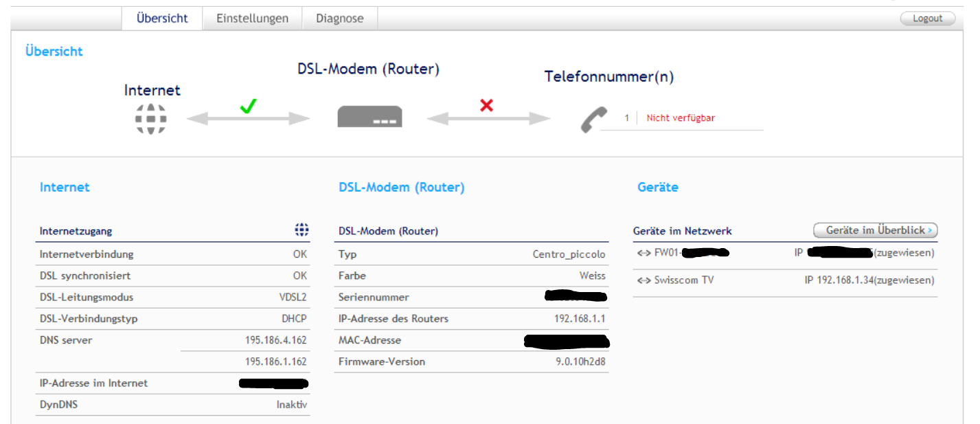The height and width of the screenshot is (424, 980).
Task: Click the arrows icon next to Swisscom TV
Action: (643, 280)
